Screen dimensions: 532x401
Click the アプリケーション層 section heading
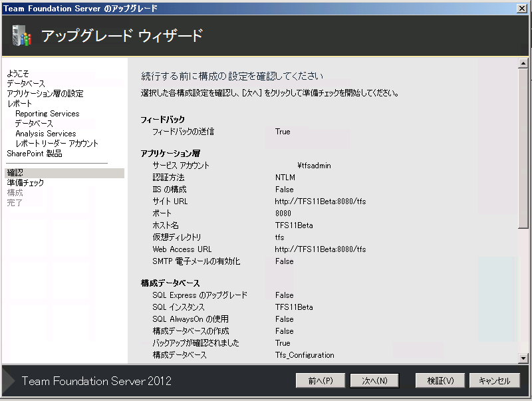coord(170,154)
